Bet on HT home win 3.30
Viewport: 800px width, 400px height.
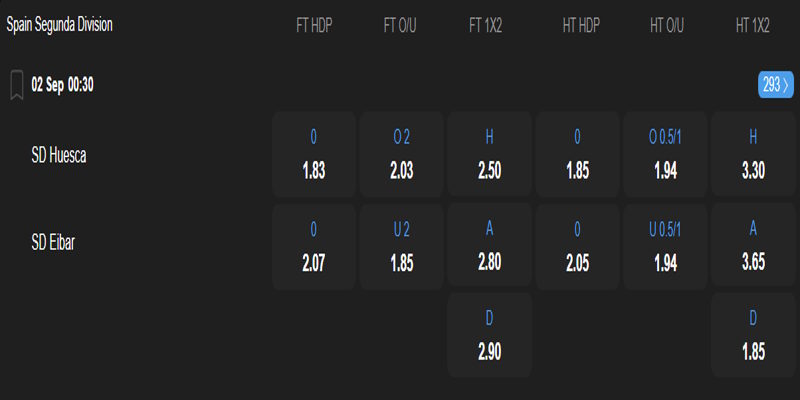(x=753, y=155)
